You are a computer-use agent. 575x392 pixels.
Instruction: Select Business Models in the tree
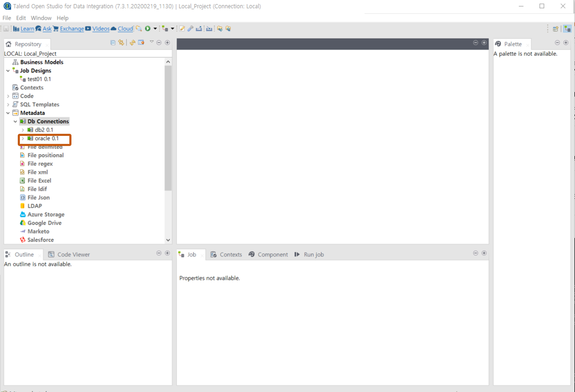pos(42,62)
